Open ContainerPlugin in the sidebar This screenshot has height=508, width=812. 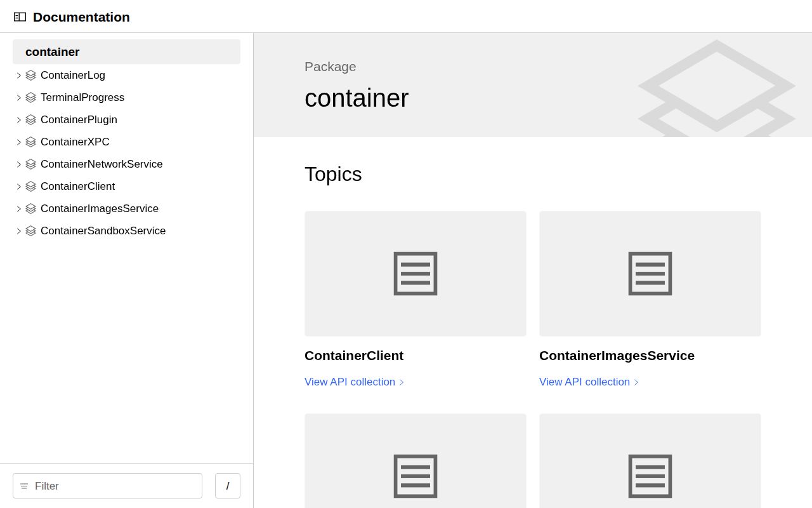[x=79, y=120]
